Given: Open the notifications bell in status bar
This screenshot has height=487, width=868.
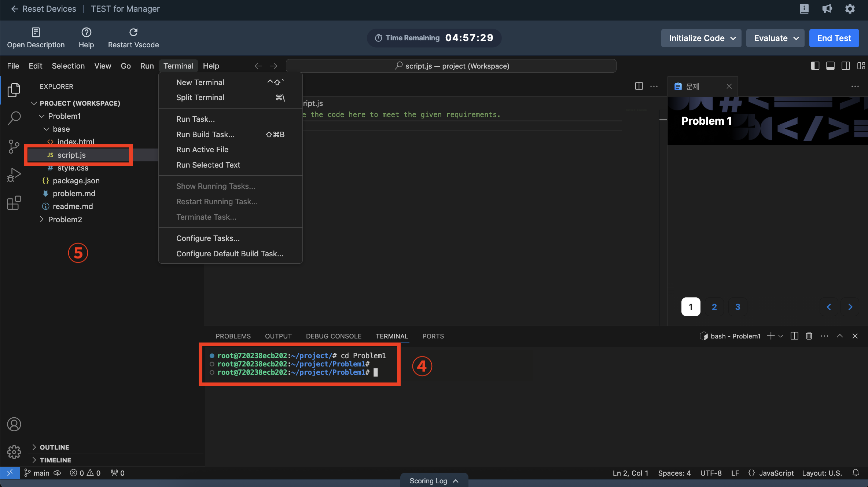Looking at the screenshot, I should (x=856, y=473).
